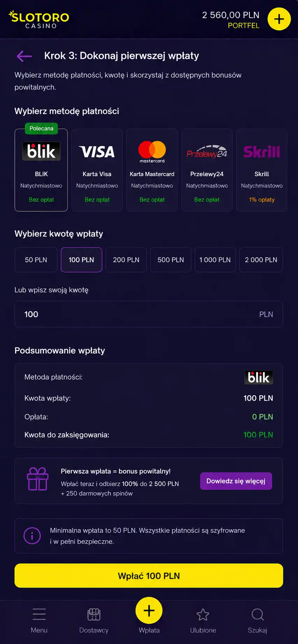Open the Slotoro Casino logo home

coord(39,20)
